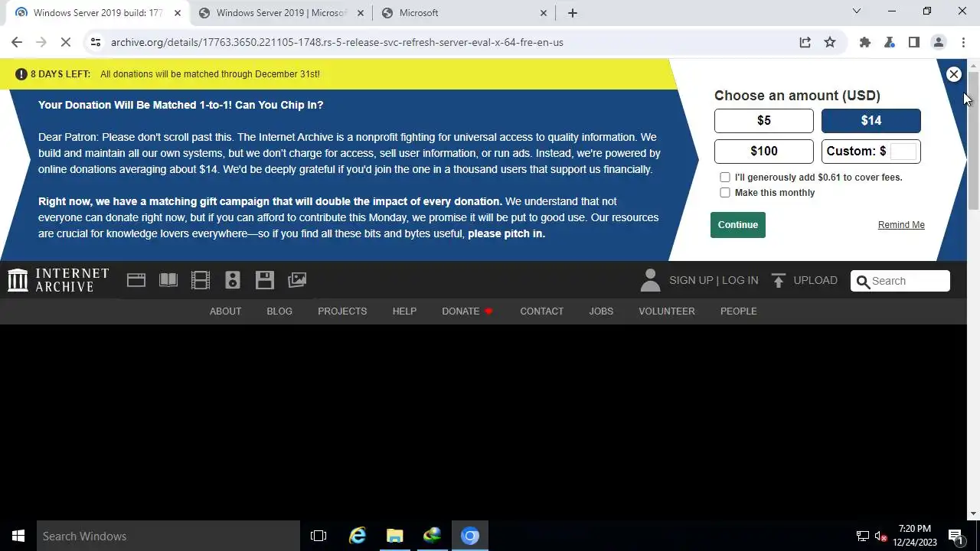Click the Remind Me link

click(x=901, y=225)
